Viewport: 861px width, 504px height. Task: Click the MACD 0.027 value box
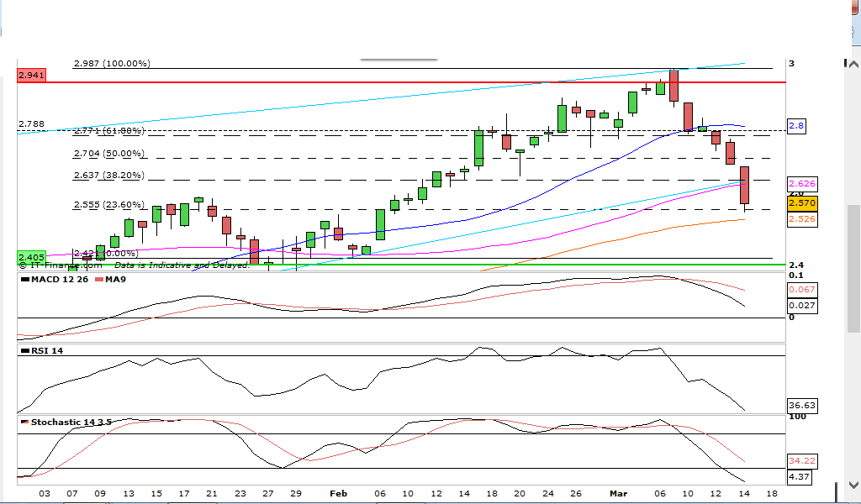tap(801, 306)
